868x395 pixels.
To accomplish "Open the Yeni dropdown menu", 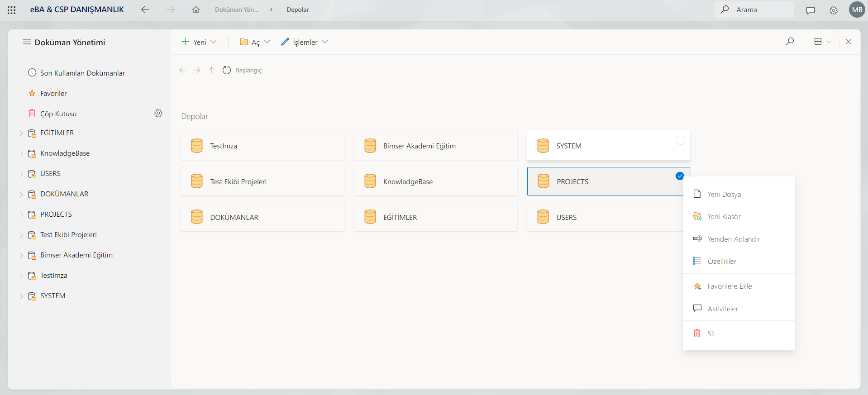I will click(x=199, y=42).
